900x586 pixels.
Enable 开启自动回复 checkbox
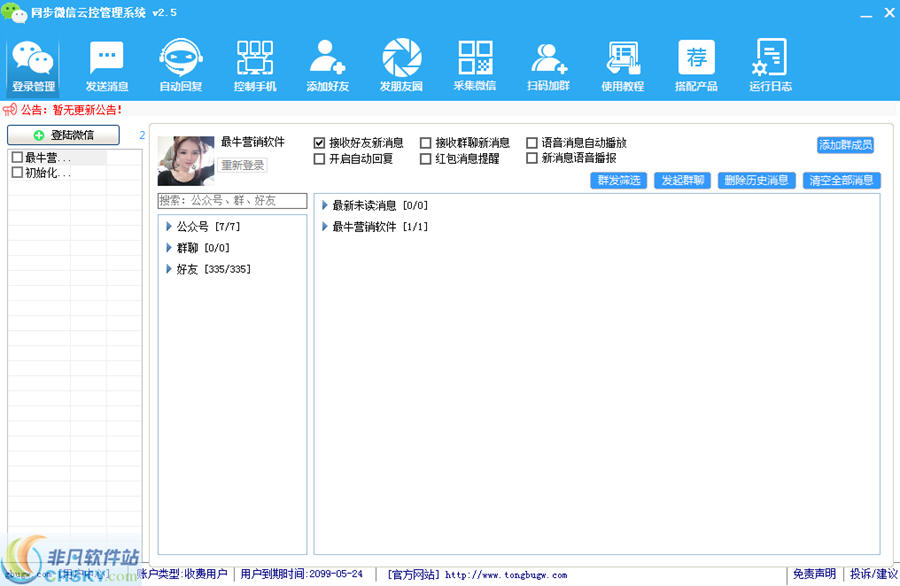(319, 159)
